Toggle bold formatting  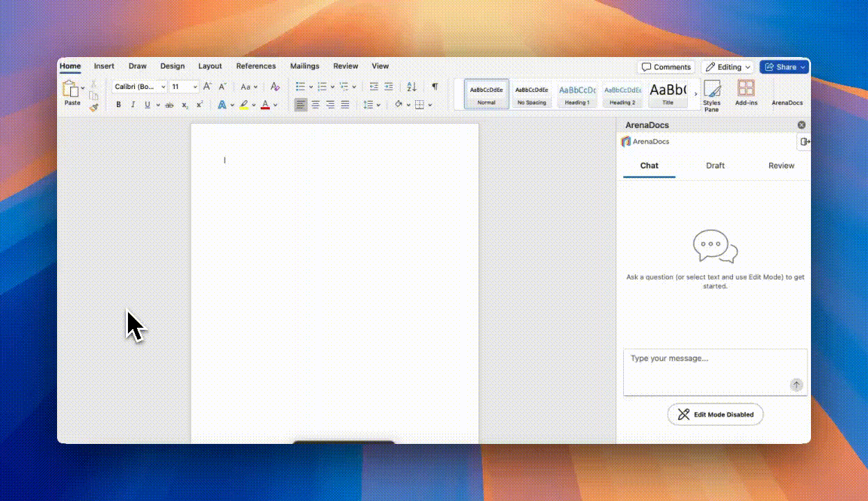tap(118, 104)
